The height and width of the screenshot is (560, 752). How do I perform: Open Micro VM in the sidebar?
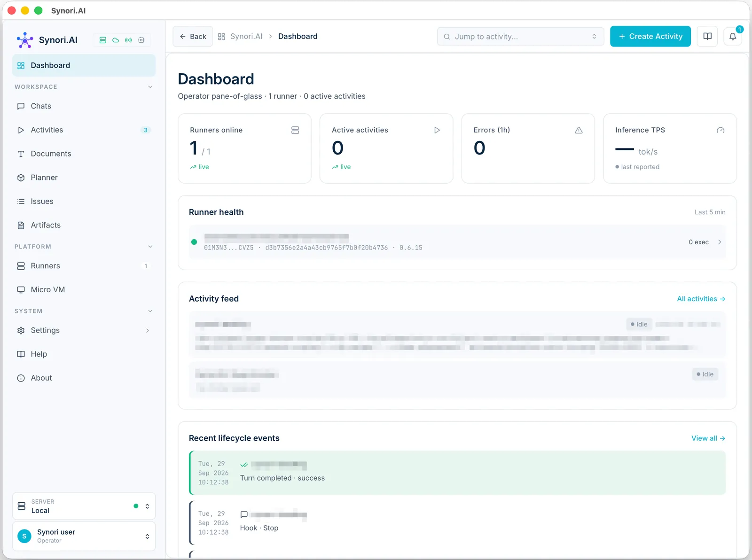pyautogui.click(x=84, y=290)
